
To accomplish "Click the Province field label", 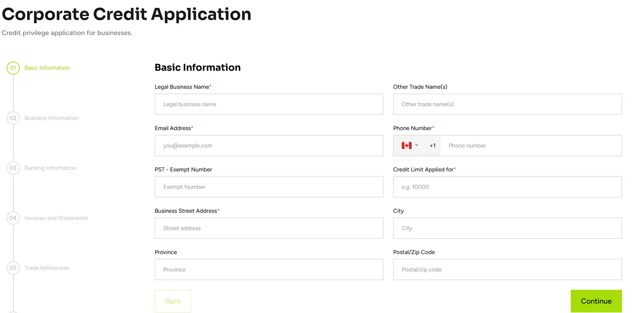I will pyautogui.click(x=166, y=252).
